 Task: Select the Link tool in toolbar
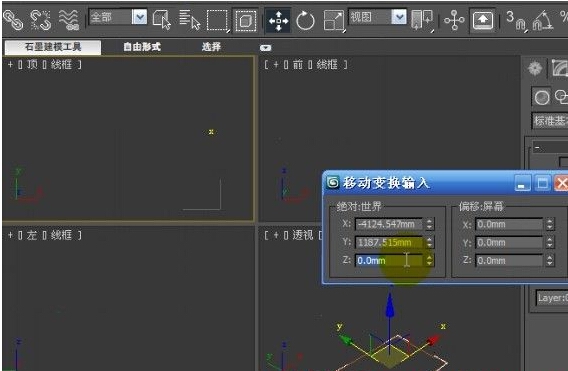13,19
